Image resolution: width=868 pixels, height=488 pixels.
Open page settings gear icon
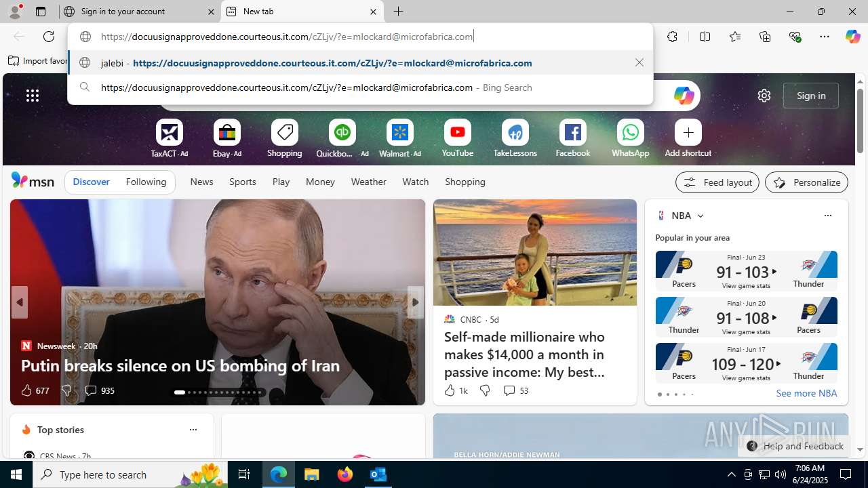(764, 96)
